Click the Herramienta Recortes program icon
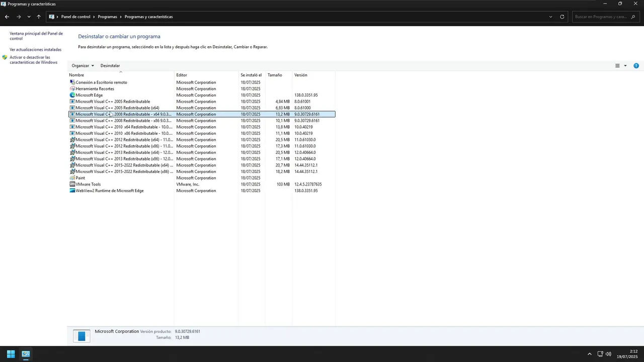This screenshot has height=362, width=644. click(72, 88)
